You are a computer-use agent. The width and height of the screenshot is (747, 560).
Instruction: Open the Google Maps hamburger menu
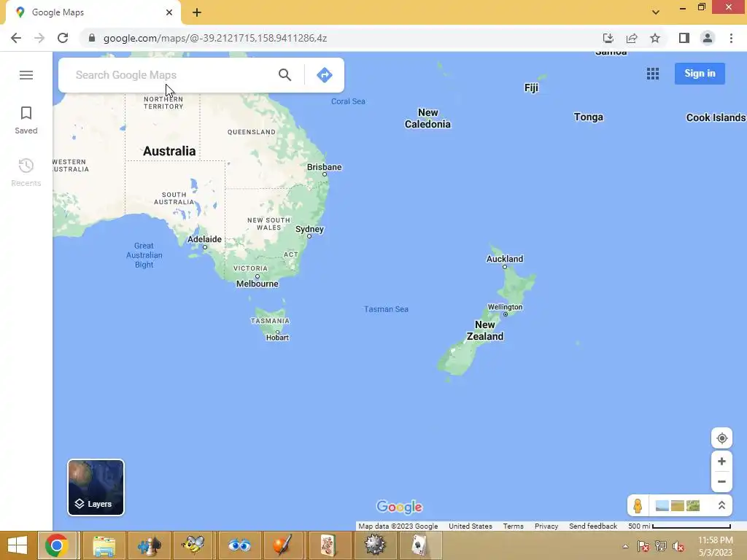[26, 75]
